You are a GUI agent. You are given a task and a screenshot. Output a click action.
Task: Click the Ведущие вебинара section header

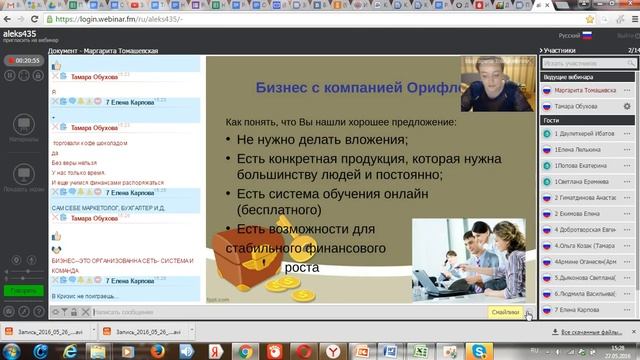tap(587, 77)
